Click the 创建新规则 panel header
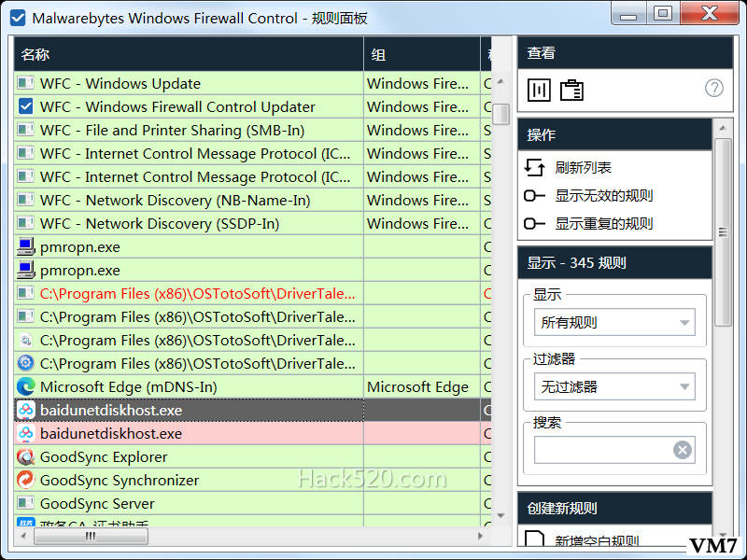 click(x=614, y=508)
